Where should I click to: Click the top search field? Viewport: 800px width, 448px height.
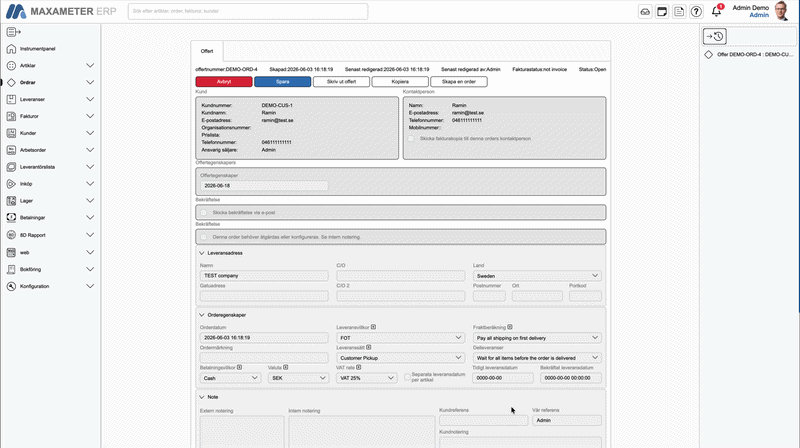click(x=248, y=11)
